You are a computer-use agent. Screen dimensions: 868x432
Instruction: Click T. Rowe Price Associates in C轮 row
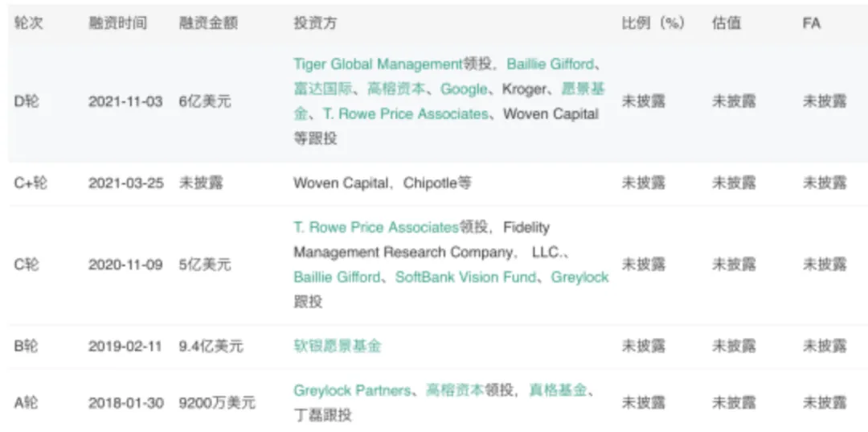point(375,228)
